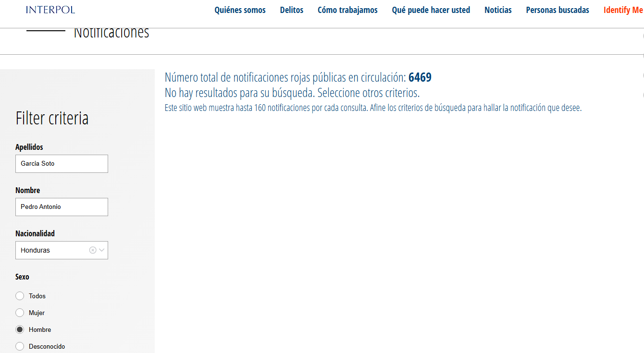Click the Apellidos field label
The height and width of the screenshot is (353, 644).
point(29,147)
